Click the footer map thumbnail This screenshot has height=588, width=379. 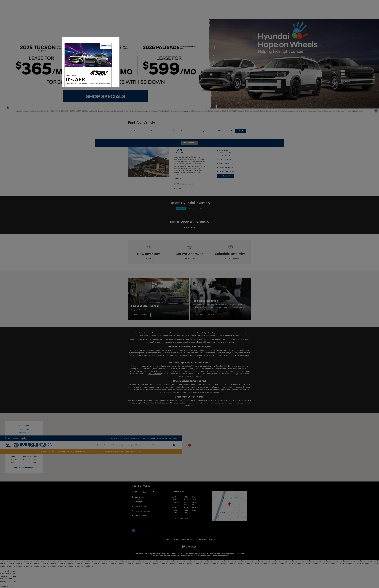pyautogui.click(x=229, y=506)
